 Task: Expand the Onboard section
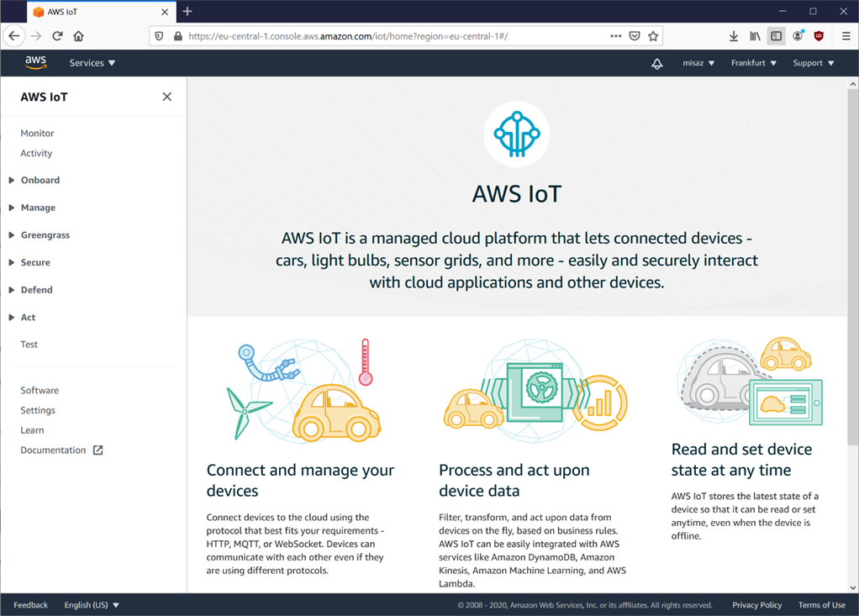click(x=40, y=180)
